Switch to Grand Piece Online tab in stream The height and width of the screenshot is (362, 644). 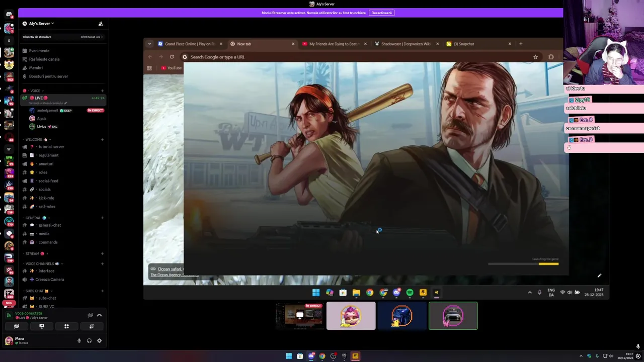click(x=190, y=44)
